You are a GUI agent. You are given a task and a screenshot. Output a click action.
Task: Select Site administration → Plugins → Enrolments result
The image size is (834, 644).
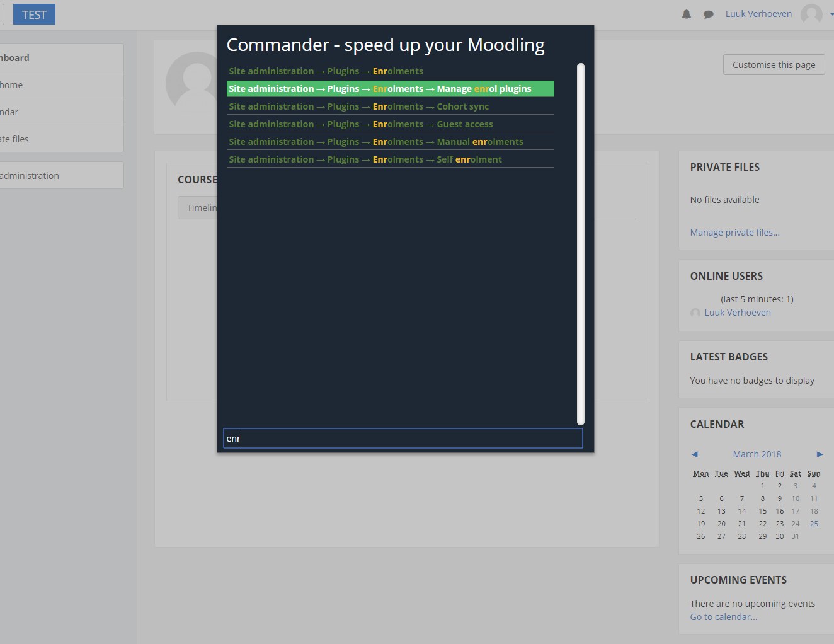click(390, 71)
